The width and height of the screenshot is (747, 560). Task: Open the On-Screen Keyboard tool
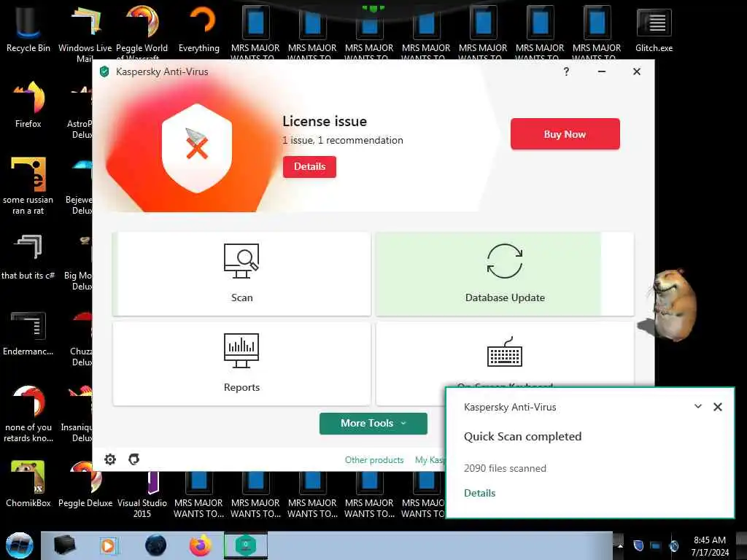[x=505, y=355]
